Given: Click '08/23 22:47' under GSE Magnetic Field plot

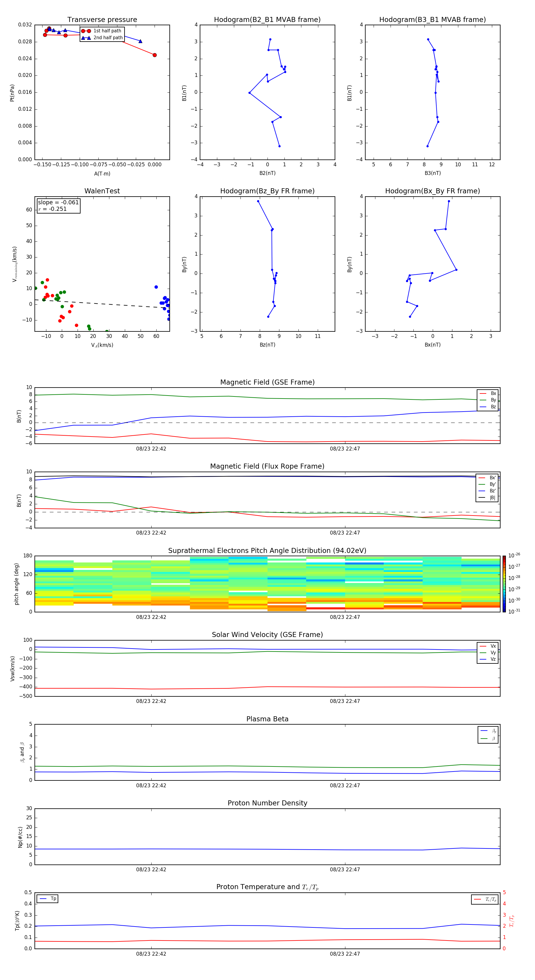Looking at the screenshot, I should point(344,449).
